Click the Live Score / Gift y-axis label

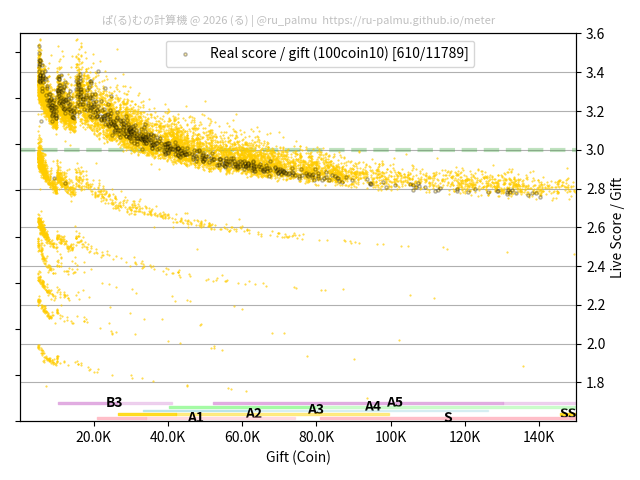(x=617, y=228)
